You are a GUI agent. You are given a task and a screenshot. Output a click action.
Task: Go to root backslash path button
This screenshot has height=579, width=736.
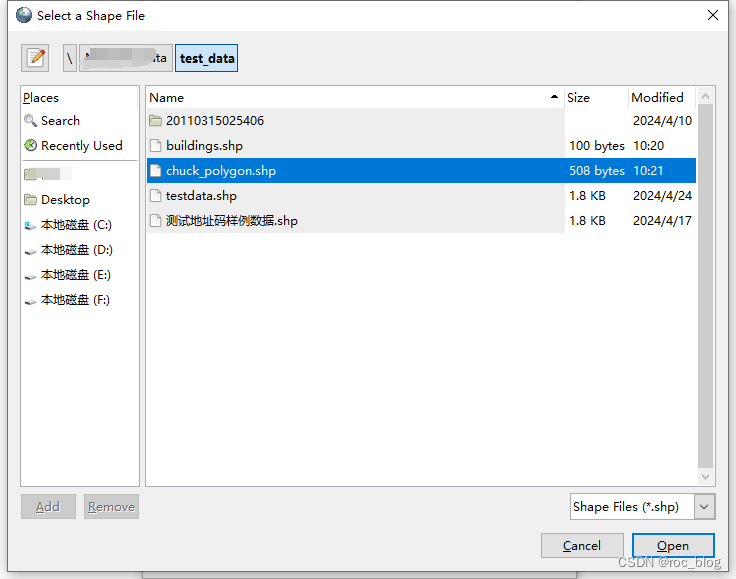[x=69, y=58]
